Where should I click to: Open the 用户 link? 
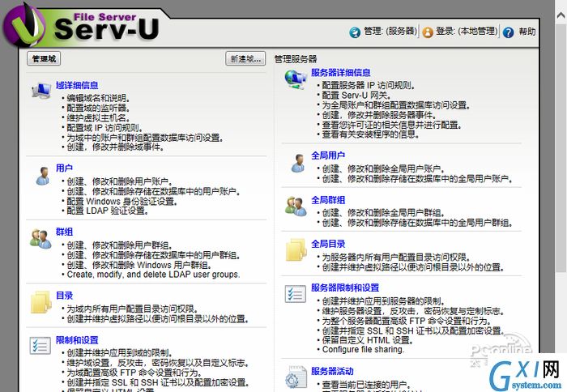tap(64, 168)
